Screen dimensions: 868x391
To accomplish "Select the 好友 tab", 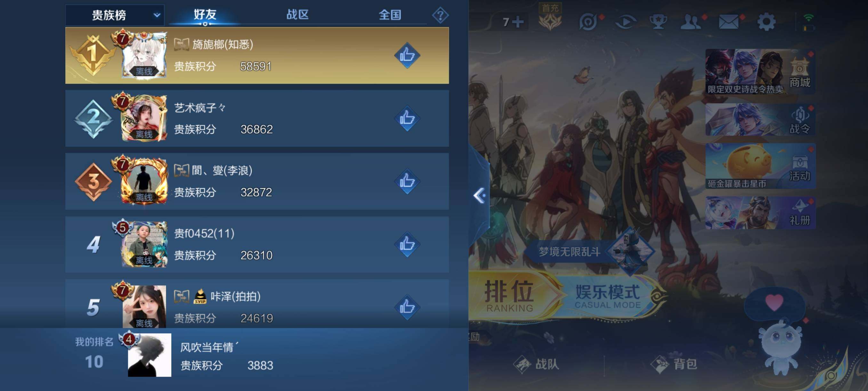I will (205, 15).
